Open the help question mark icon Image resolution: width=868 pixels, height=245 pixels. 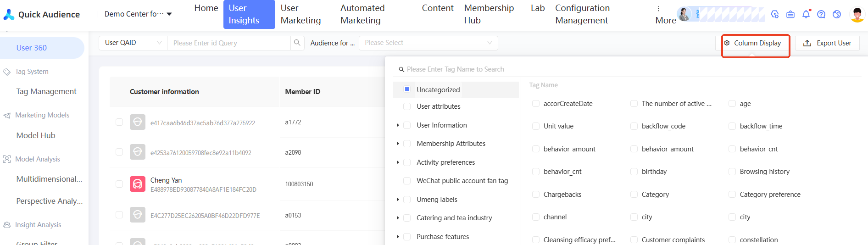pyautogui.click(x=821, y=14)
